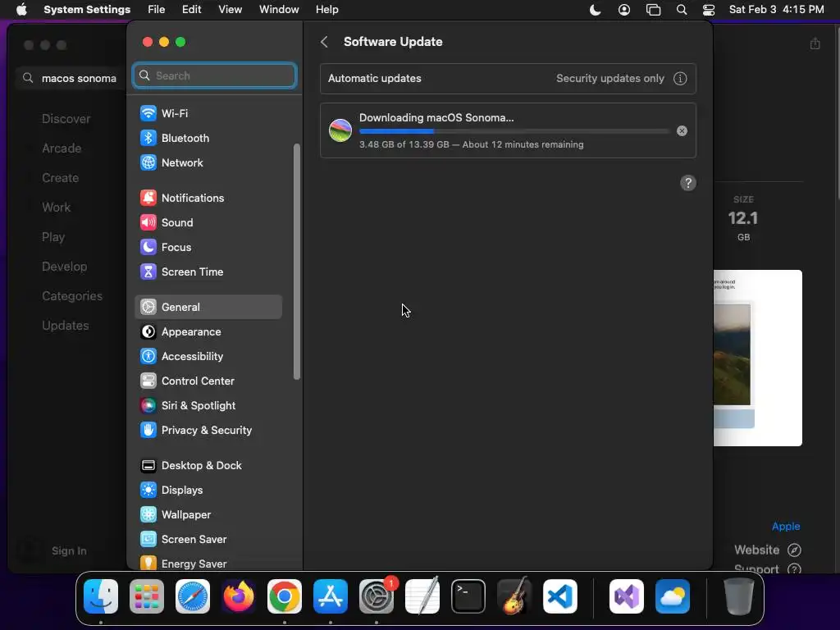The height and width of the screenshot is (630, 840).
Task: Open Accessibility settings
Action: (208, 357)
